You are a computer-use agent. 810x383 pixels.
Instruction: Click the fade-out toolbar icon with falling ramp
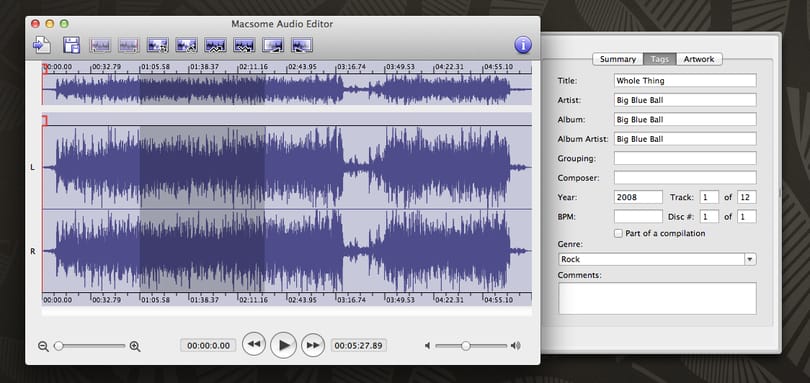tap(302, 45)
